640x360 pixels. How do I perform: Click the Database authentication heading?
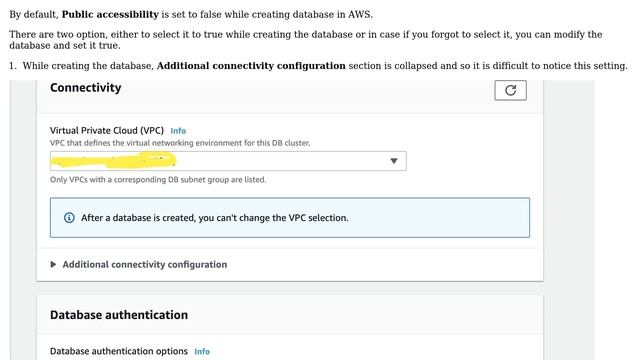(x=119, y=315)
